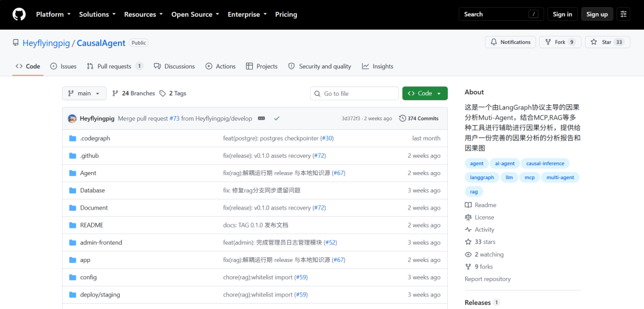Open the Insights tab

(377, 67)
